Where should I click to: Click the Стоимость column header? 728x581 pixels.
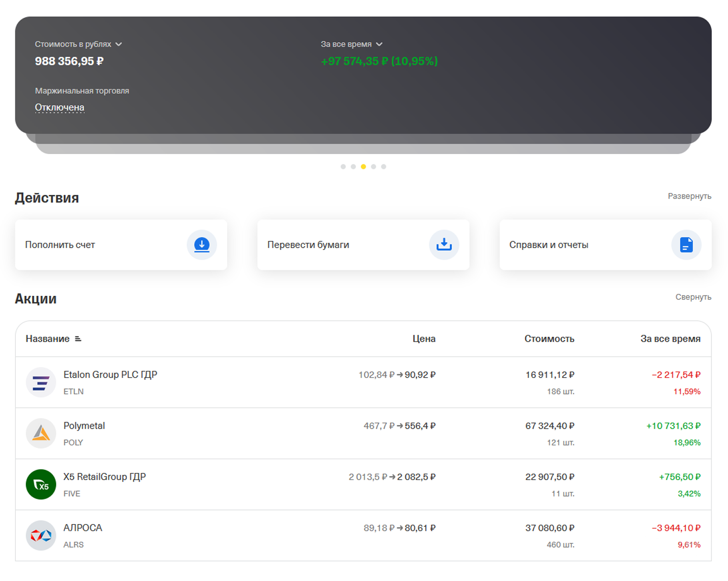pyautogui.click(x=549, y=339)
